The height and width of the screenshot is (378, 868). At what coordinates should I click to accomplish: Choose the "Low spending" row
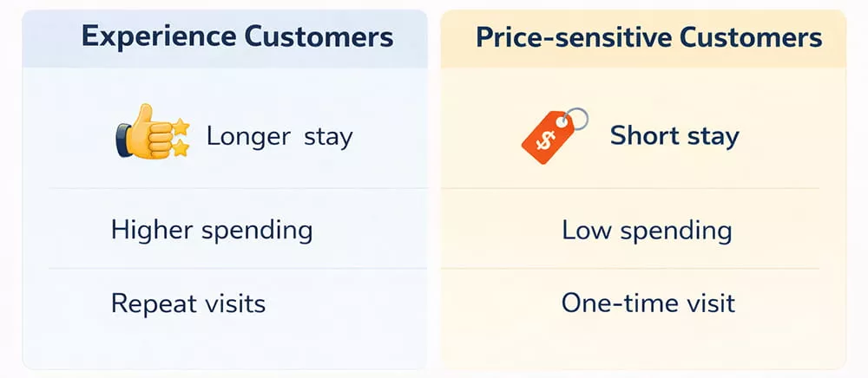647,230
